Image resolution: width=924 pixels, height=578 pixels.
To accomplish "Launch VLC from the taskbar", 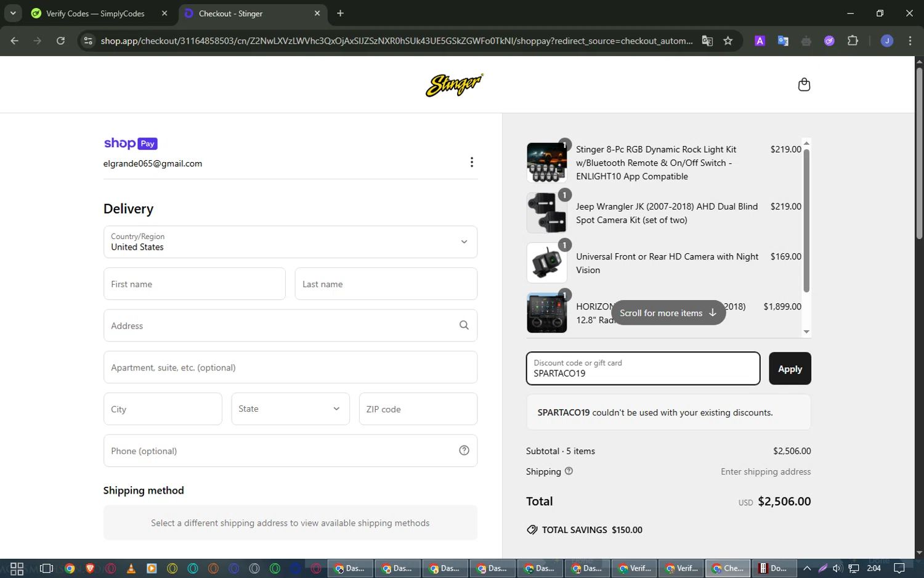I will point(131,568).
